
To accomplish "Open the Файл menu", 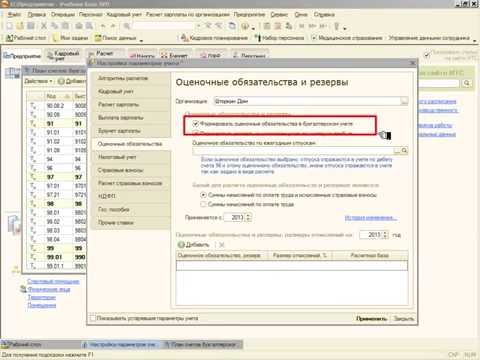I will coord(14,15).
